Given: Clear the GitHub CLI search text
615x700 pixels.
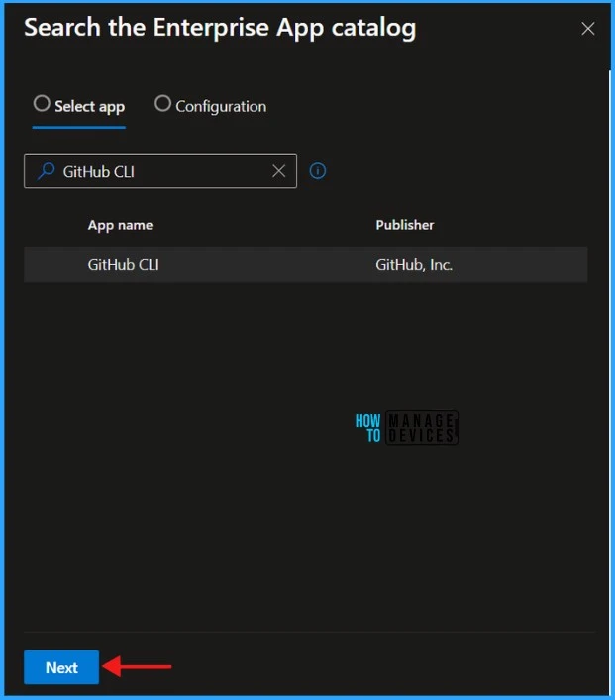Looking at the screenshot, I should click(x=278, y=171).
